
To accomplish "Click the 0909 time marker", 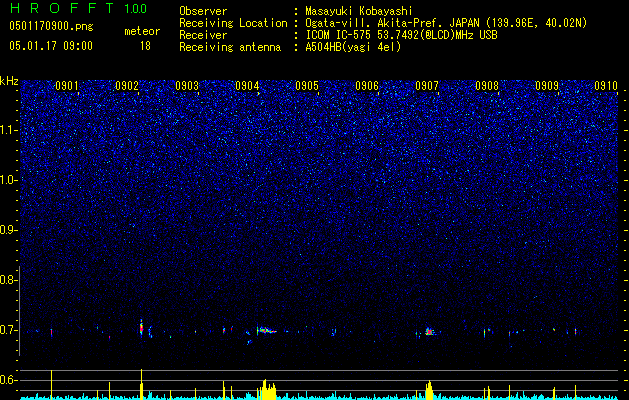I will tap(547, 86).
